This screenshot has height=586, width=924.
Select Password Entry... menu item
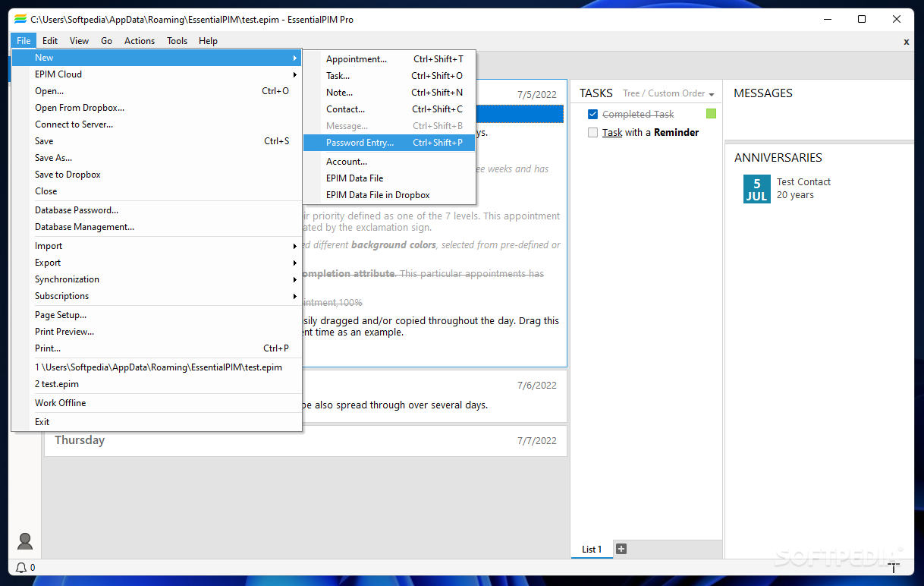tap(389, 143)
